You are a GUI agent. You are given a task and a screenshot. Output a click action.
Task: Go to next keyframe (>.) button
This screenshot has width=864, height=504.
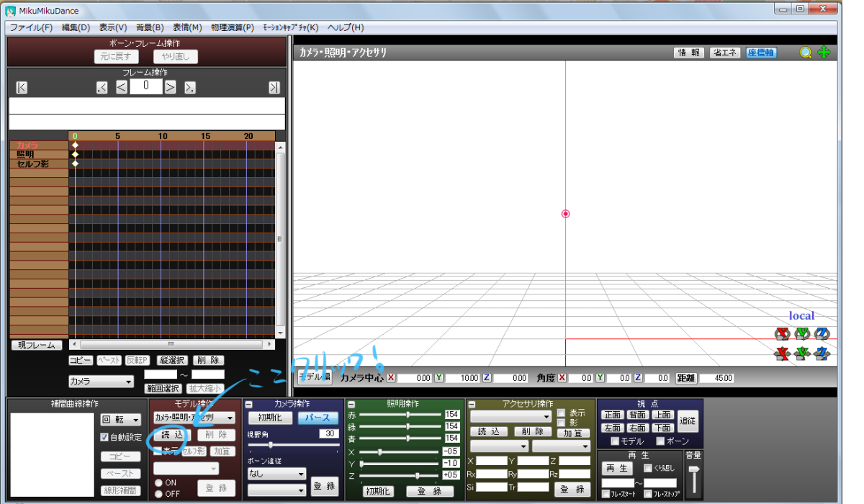190,87
